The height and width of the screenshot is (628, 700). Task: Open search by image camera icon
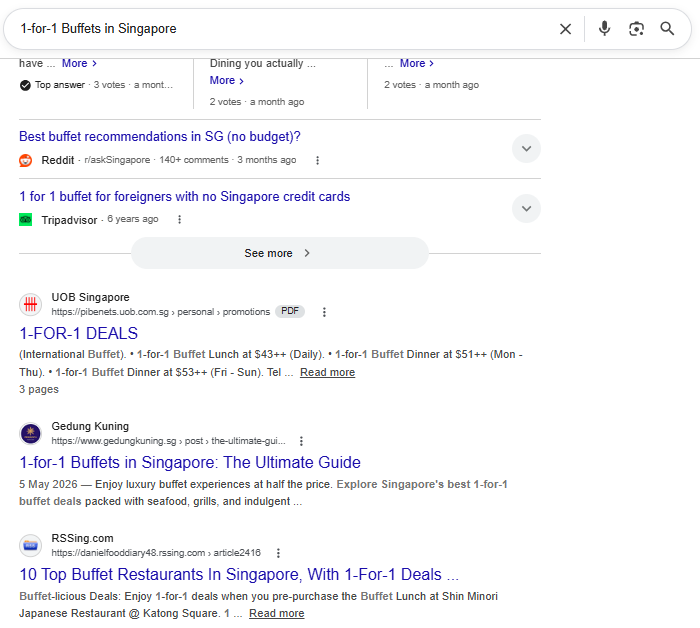coord(636,29)
